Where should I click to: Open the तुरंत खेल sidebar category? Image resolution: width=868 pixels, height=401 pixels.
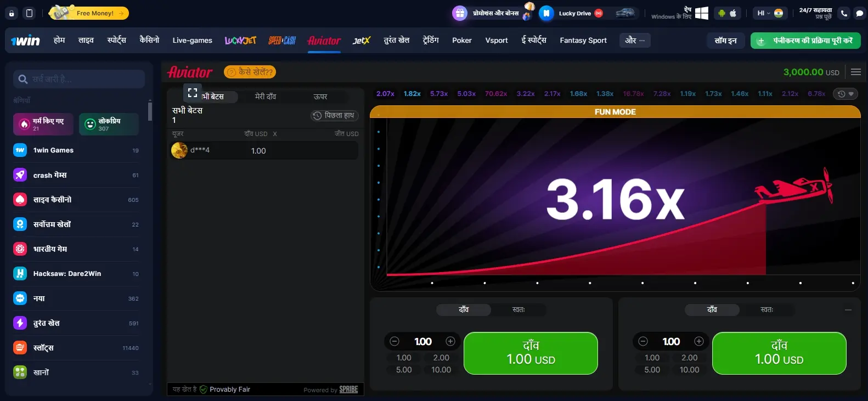coord(76,323)
